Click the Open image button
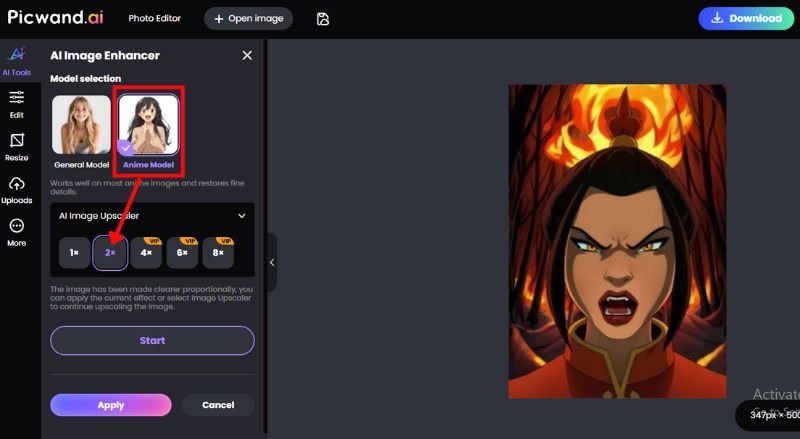Screen dimensions: 800x439 [x=249, y=19]
